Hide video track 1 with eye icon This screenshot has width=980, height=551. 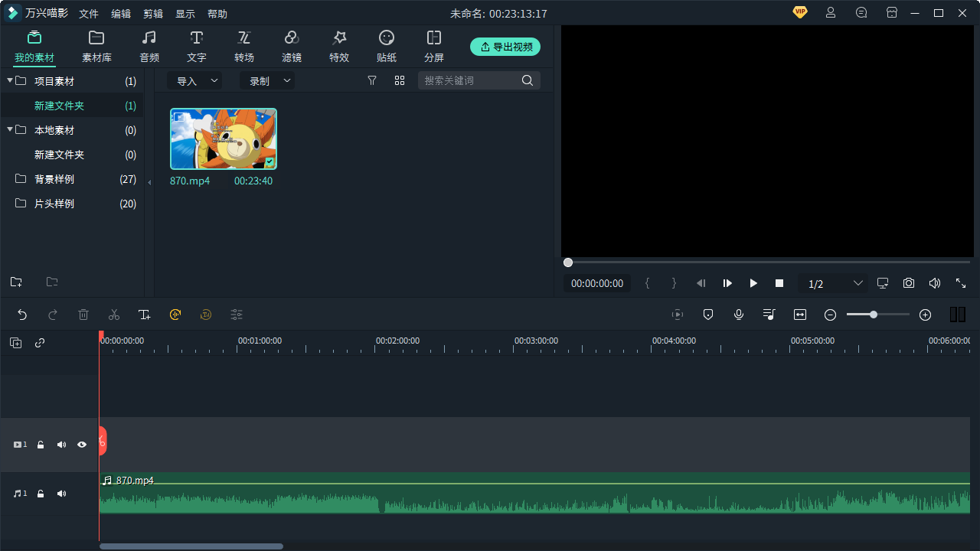tap(82, 445)
